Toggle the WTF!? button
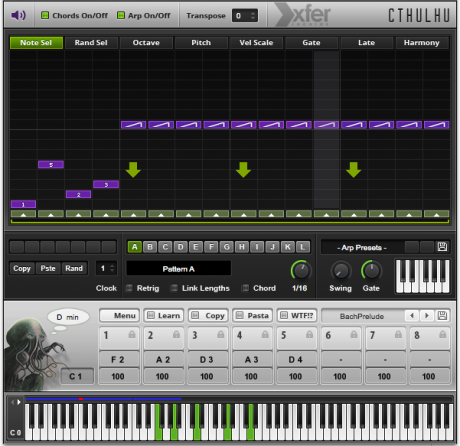This screenshot has width=460, height=446. point(297,316)
